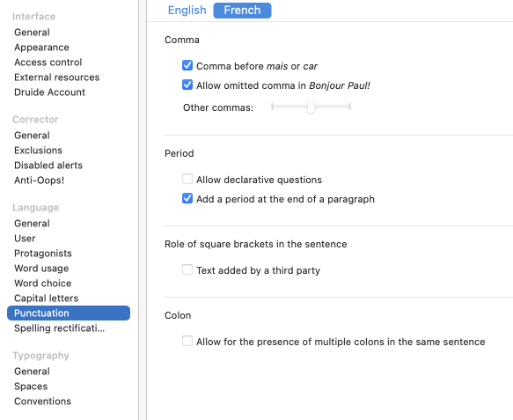The image size is (513, 420).
Task: Open Appearance under Interface section
Action: point(41,48)
